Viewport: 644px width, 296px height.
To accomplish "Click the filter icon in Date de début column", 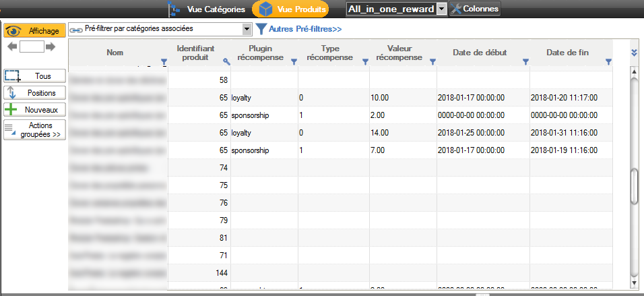I will click(x=525, y=62).
